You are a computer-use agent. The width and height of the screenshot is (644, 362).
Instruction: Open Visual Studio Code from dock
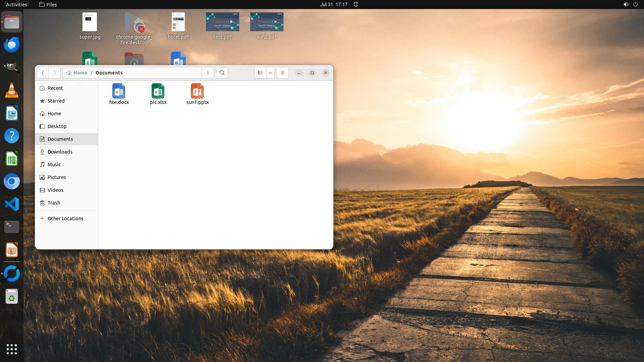(12, 204)
